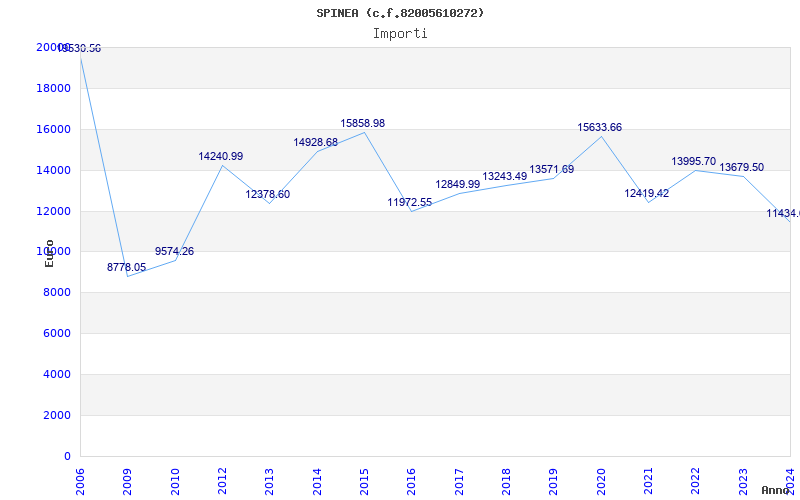Click the 2017 year tick label
Viewport: 800px width, 500px height.
(459, 481)
